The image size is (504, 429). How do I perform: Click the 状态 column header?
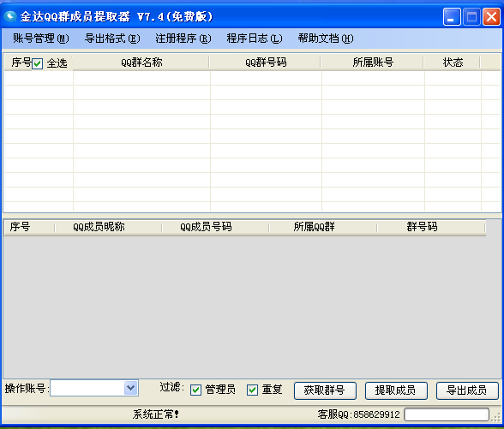pyautogui.click(x=453, y=63)
